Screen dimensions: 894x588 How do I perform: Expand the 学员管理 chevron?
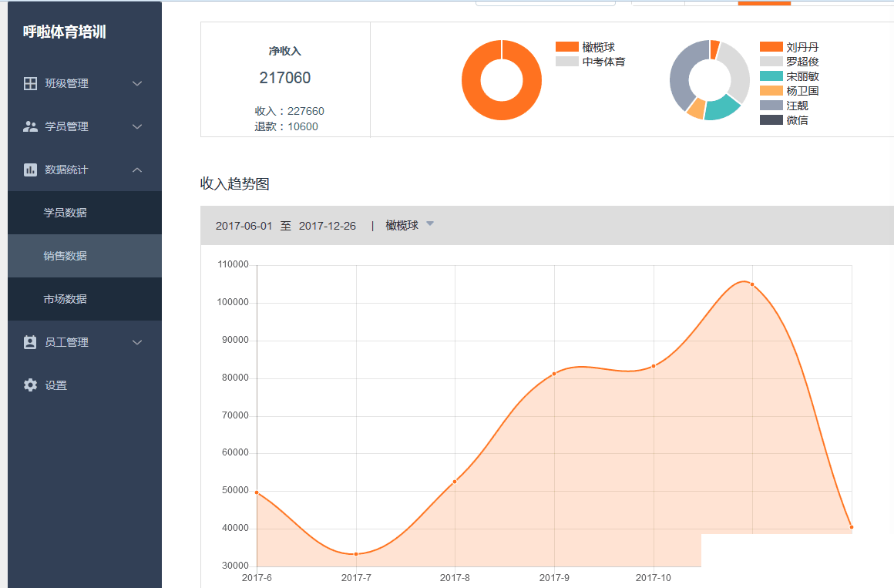tap(137, 126)
